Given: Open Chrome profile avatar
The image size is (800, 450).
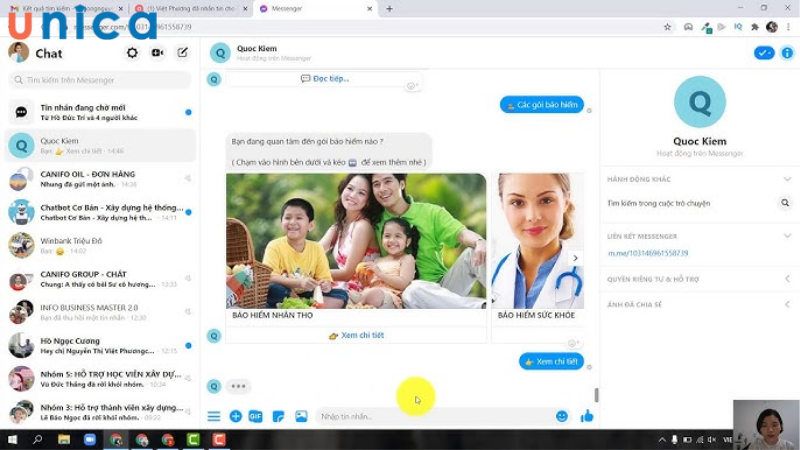Looking at the screenshot, I should tap(771, 27).
